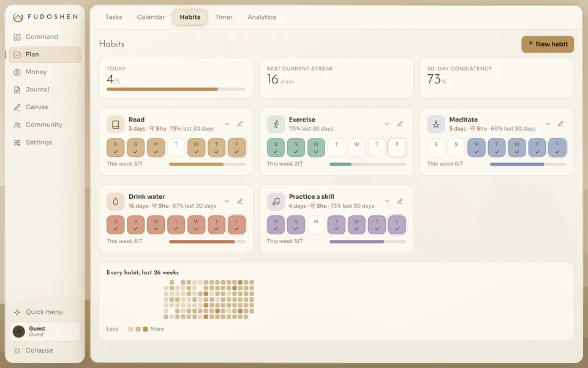Click the Collapse sidebar icon
Viewport: 588px width, 368px height.
17,351
